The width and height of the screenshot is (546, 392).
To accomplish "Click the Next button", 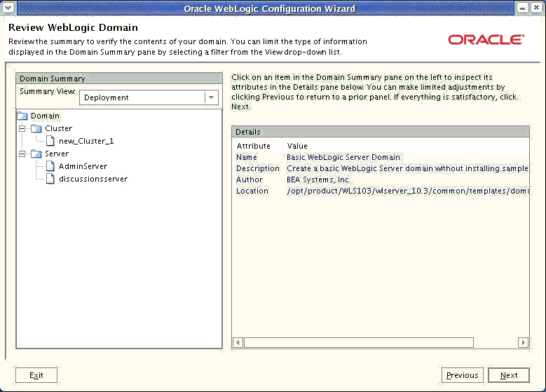I will pyautogui.click(x=509, y=375).
